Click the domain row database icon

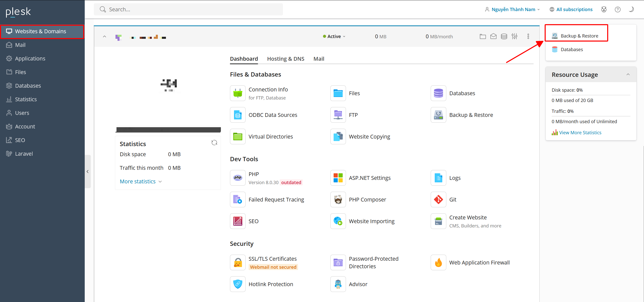click(504, 37)
